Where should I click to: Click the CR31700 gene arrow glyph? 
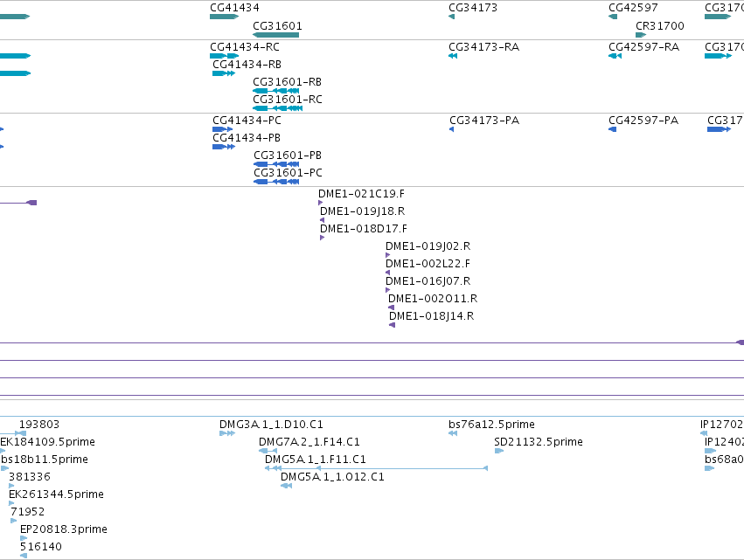click(641, 35)
